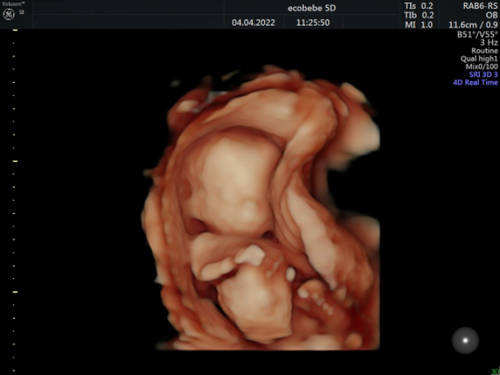This screenshot has height=375, width=500.
Task: Click the 3D rendered fetus image
Action: tap(262, 208)
